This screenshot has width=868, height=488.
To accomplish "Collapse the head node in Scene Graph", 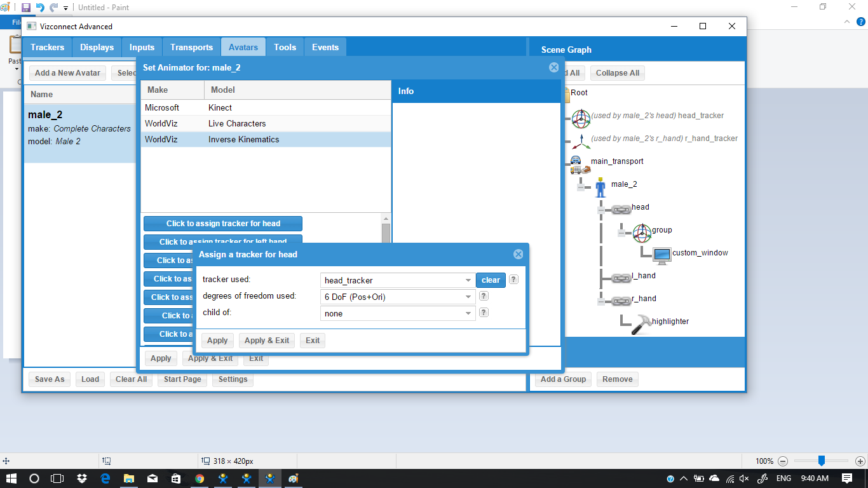I will 601,208.
